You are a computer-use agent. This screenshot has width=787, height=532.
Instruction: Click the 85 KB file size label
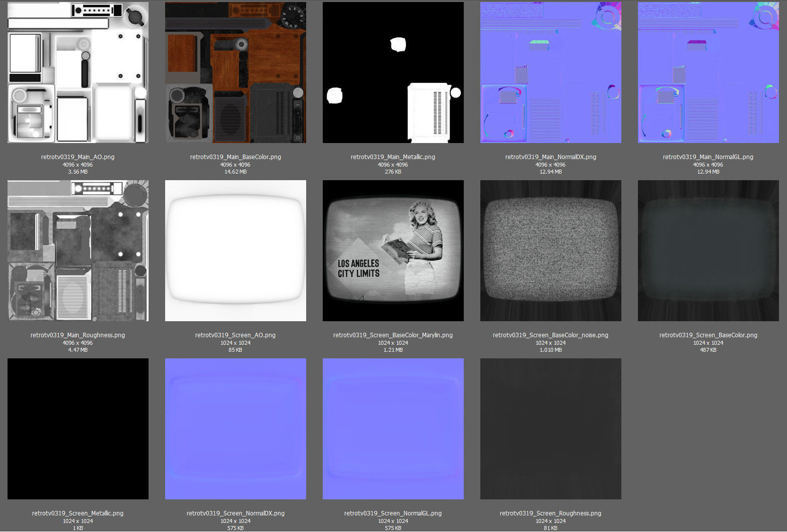click(x=235, y=350)
